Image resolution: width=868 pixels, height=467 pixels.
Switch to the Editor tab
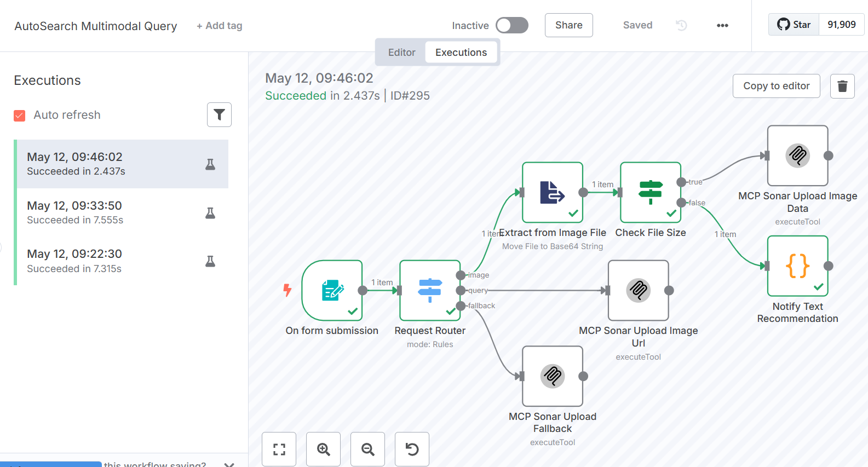(401, 53)
